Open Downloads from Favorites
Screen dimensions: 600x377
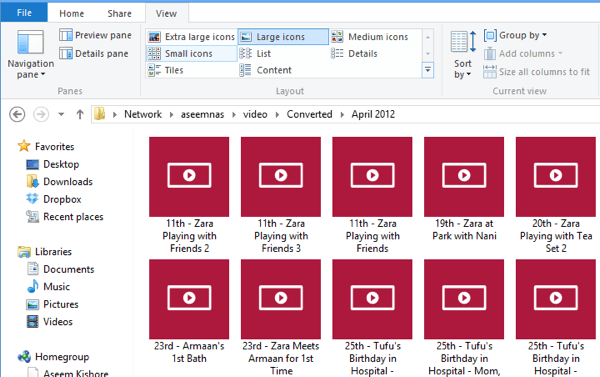[x=59, y=181]
